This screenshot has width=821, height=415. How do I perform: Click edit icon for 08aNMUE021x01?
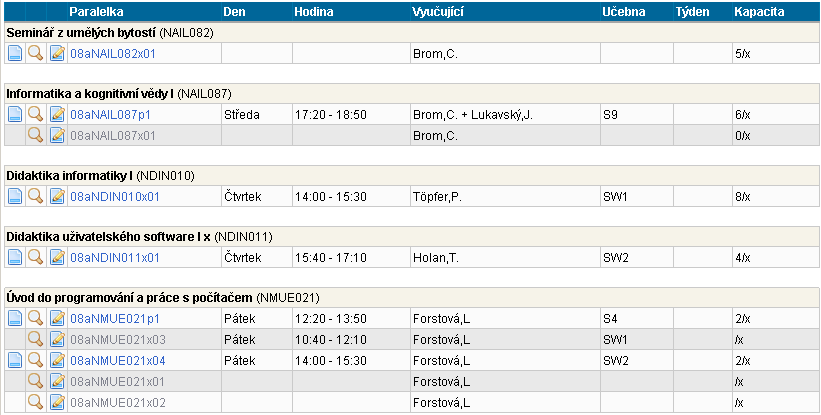[x=57, y=381]
